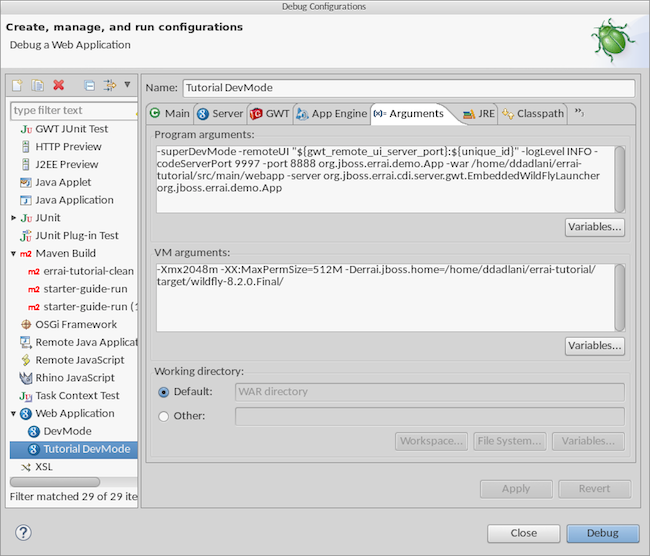Click the Close button
650x556 pixels.
(524, 533)
